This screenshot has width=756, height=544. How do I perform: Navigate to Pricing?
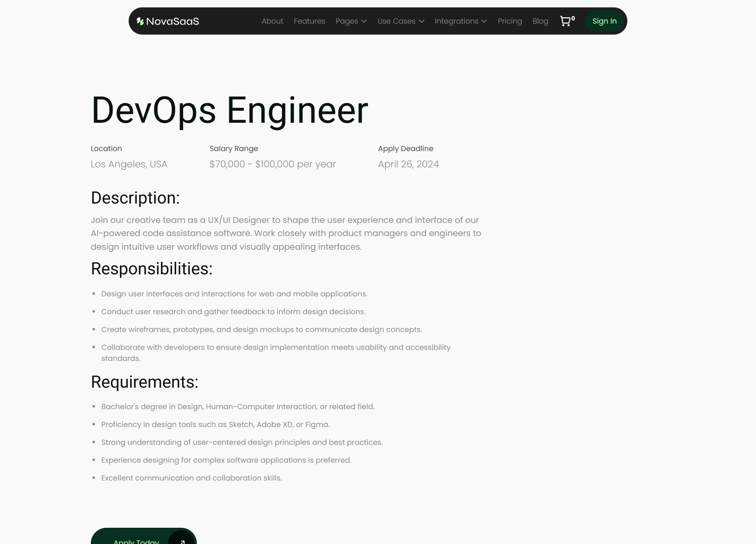pos(510,21)
